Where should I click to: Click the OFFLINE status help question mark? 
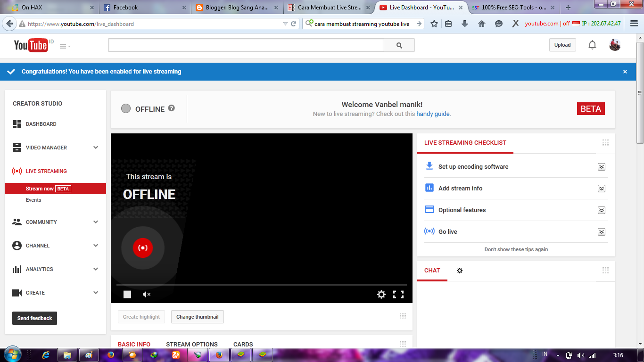(x=172, y=108)
